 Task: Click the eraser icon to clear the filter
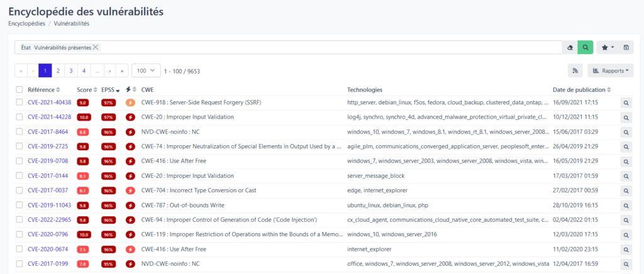click(570, 48)
